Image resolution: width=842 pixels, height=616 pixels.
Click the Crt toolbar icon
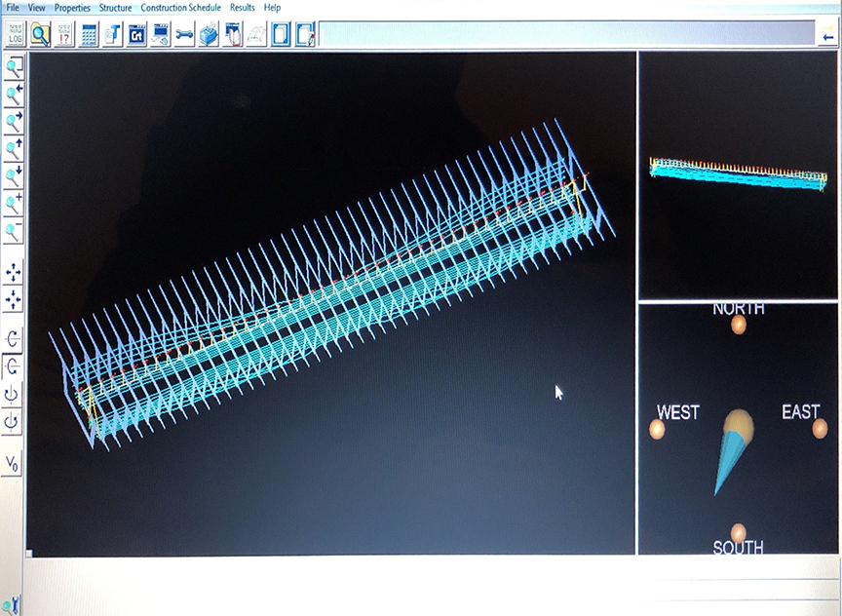pyautogui.click(x=136, y=34)
